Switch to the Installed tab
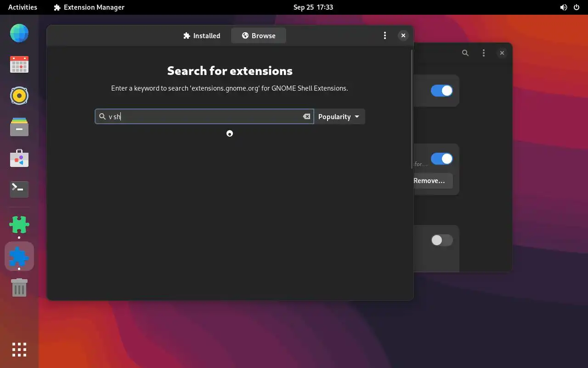This screenshot has width=588, height=368. coord(202,35)
